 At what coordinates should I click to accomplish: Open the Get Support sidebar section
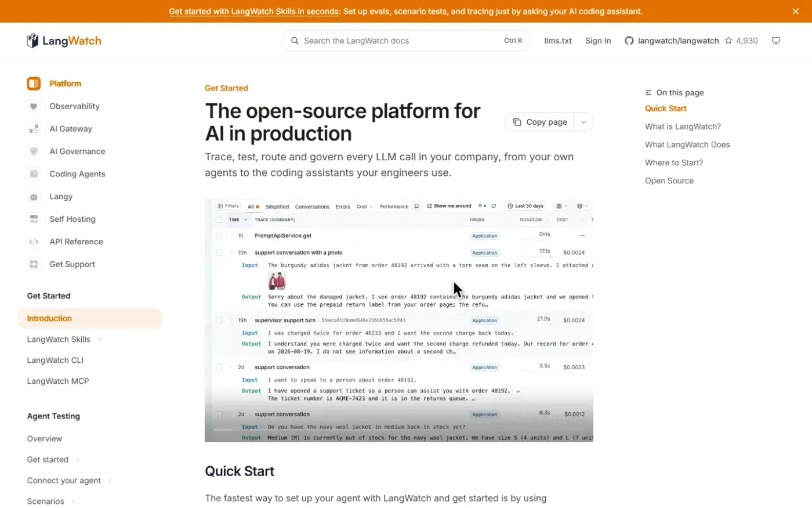tap(61, 265)
